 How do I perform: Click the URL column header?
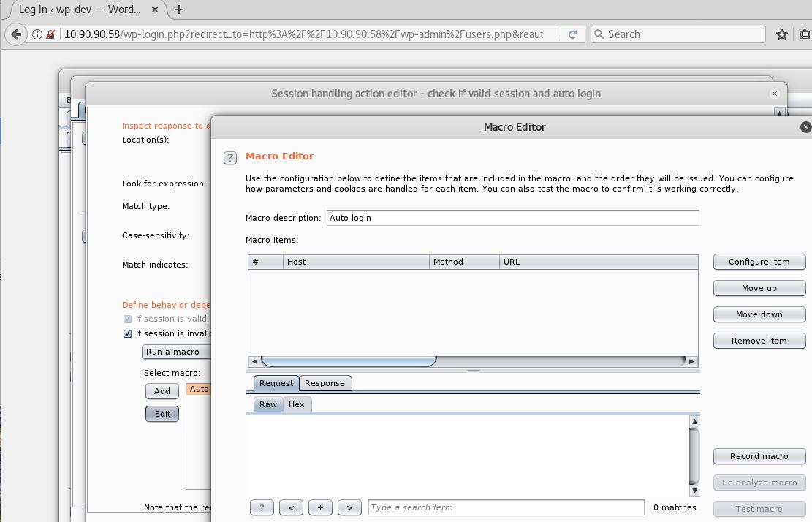pos(599,262)
